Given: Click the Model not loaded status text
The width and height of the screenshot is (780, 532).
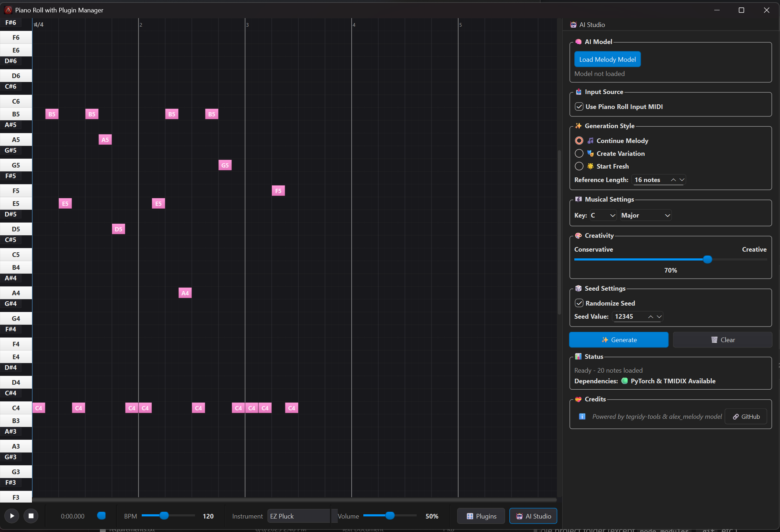Looking at the screenshot, I should pyautogui.click(x=600, y=73).
